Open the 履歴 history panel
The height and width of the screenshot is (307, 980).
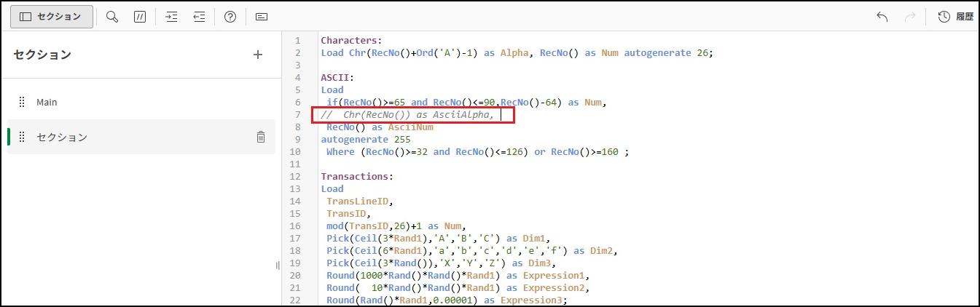955,17
